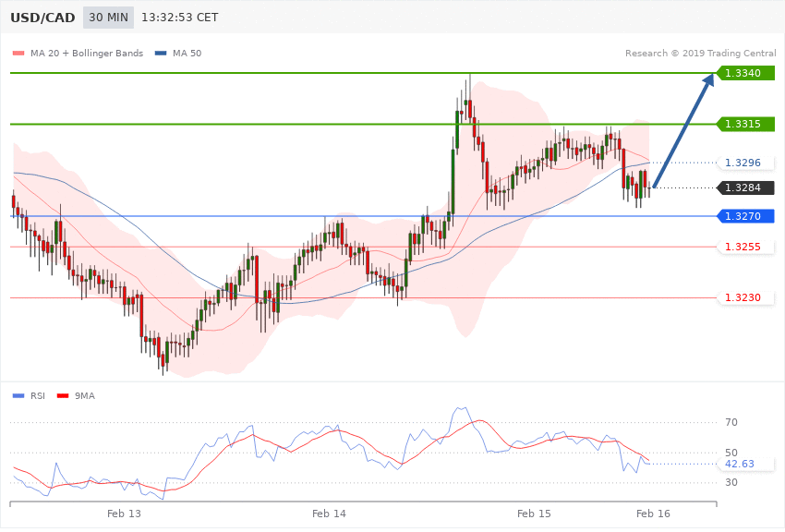Click the MA 50 legend label

pyautogui.click(x=187, y=53)
